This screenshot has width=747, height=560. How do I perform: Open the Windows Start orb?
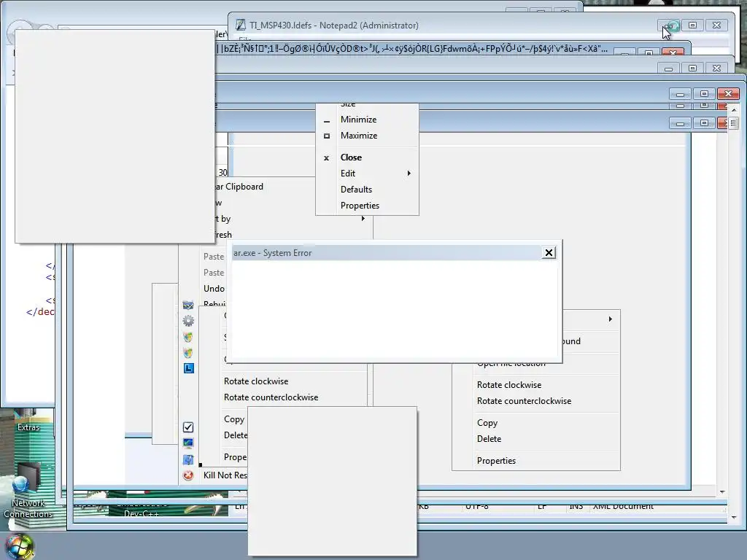[19, 547]
